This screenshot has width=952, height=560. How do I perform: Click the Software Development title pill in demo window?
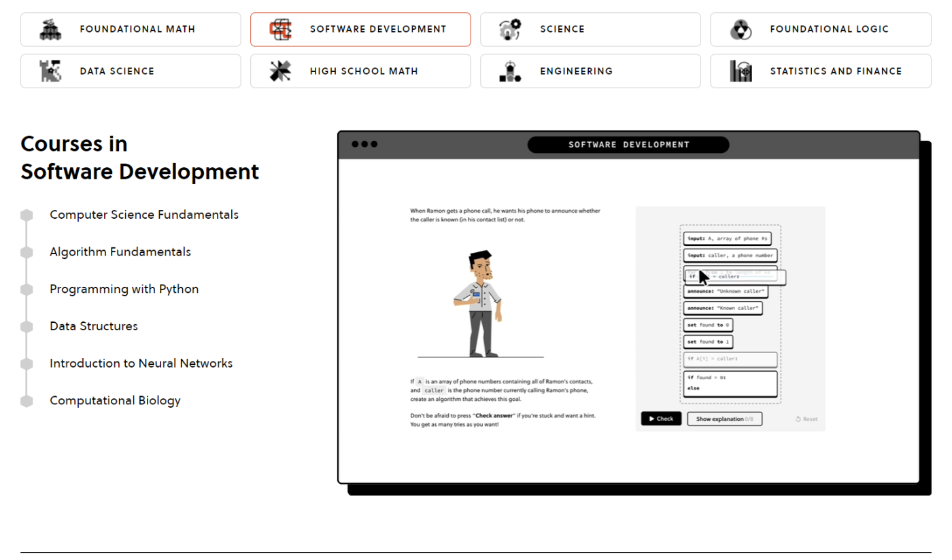(628, 145)
